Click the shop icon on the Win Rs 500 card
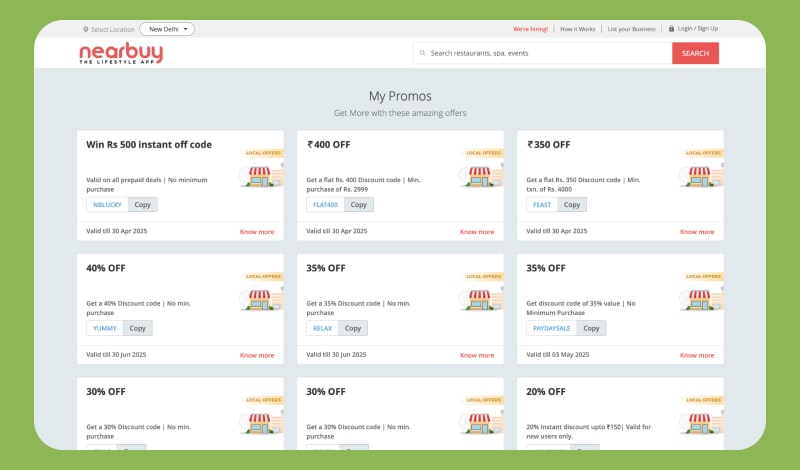The width and height of the screenshot is (800, 470). coord(261,176)
